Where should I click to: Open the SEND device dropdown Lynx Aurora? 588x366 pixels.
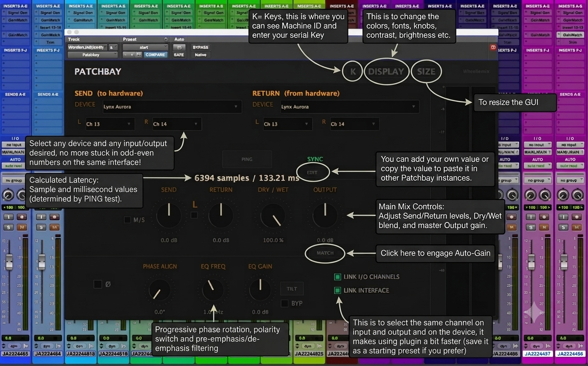[171, 107]
